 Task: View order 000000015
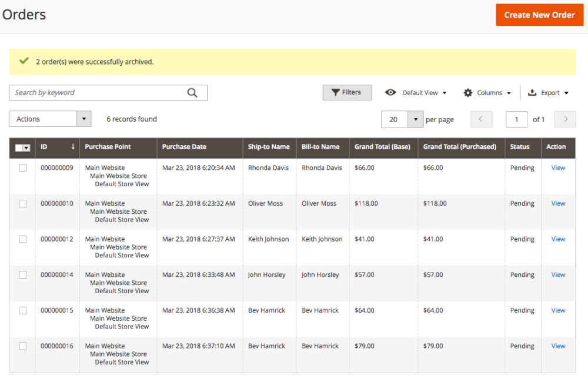[558, 310]
